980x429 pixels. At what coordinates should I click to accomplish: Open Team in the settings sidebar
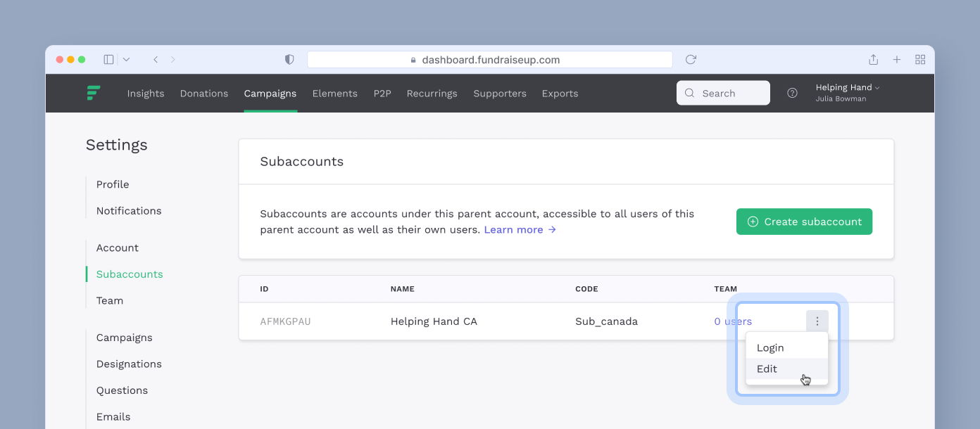point(110,301)
